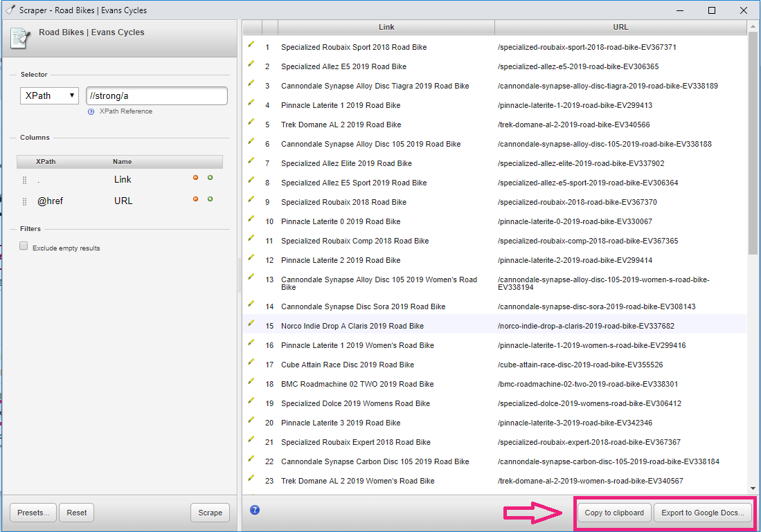Click the Scraper document icon in header
Viewport: 761px width, 532px height.
19,38
